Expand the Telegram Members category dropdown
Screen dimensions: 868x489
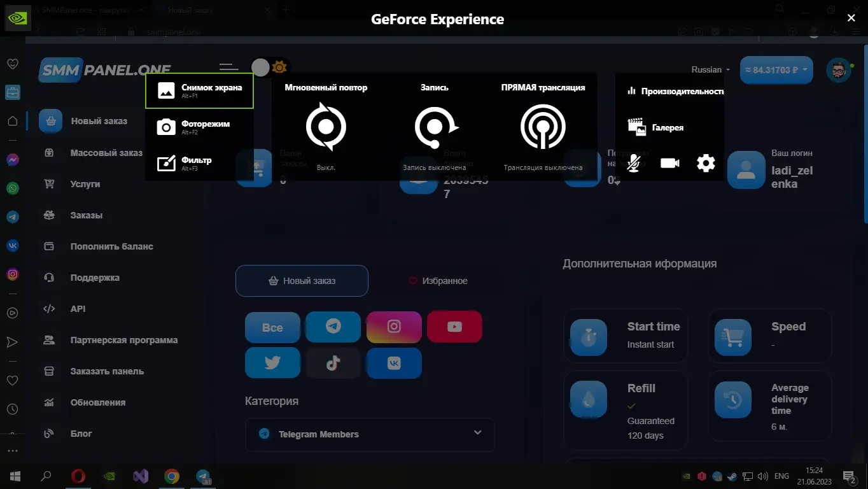(x=370, y=434)
